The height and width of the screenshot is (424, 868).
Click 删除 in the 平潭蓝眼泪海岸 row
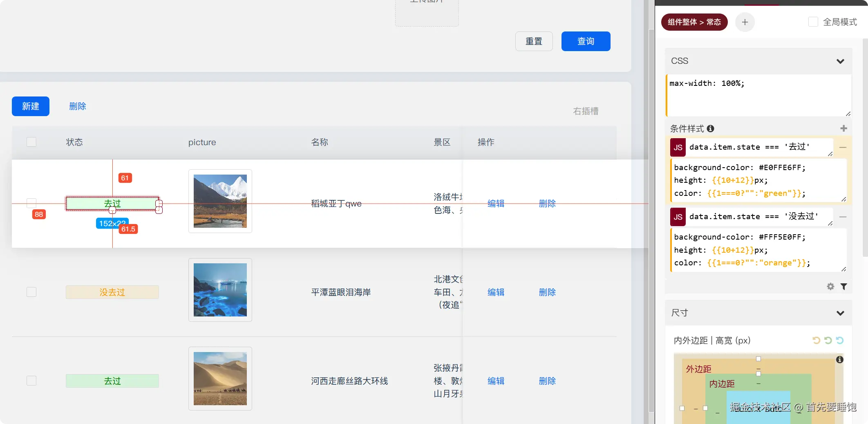pos(547,292)
